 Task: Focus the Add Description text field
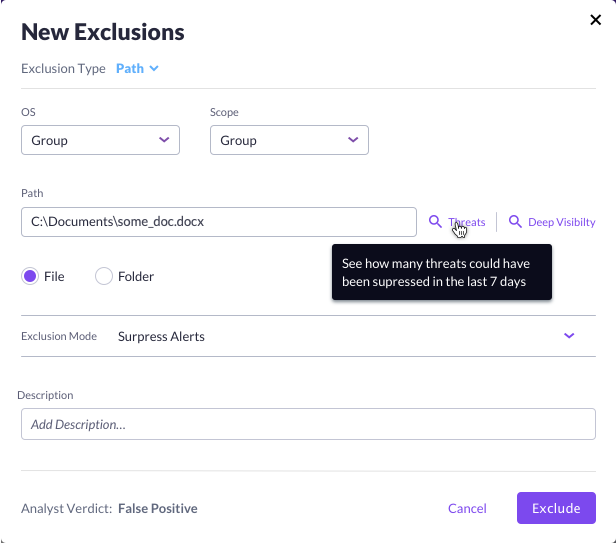[308, 424]
